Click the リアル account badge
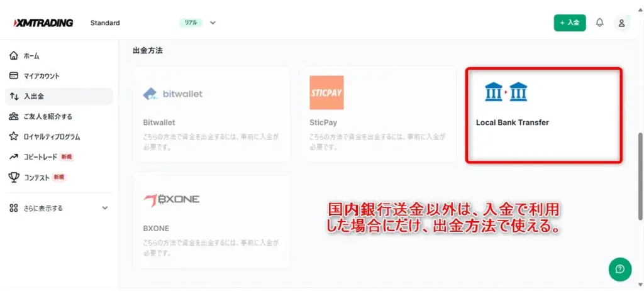 coord(191,23)
